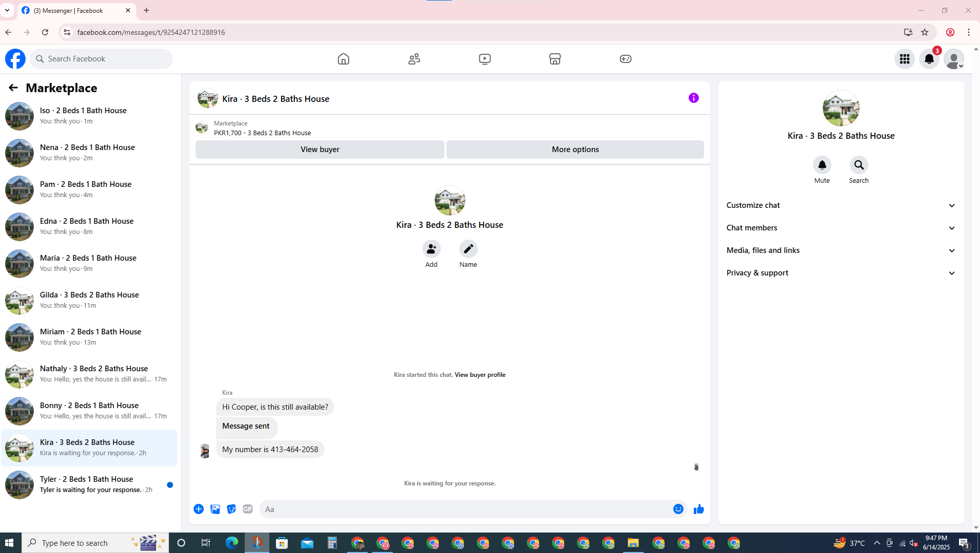Choose a GIF with the GIF icon

(248, 509)
